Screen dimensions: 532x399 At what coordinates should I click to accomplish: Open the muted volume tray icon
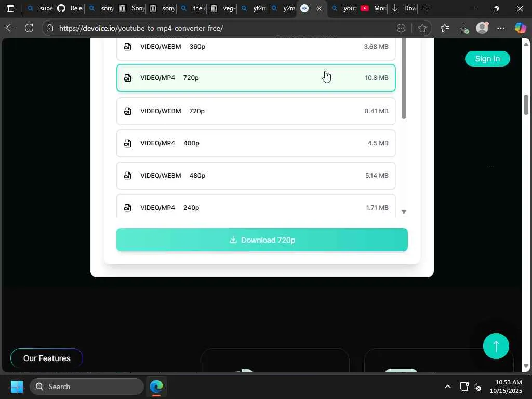[x=477, y=387]
